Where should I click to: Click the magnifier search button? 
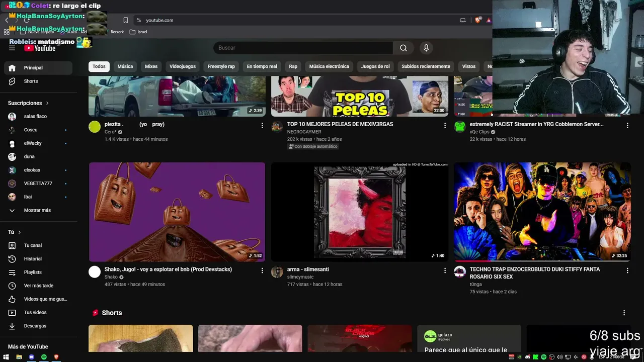[x=404, y=48]
